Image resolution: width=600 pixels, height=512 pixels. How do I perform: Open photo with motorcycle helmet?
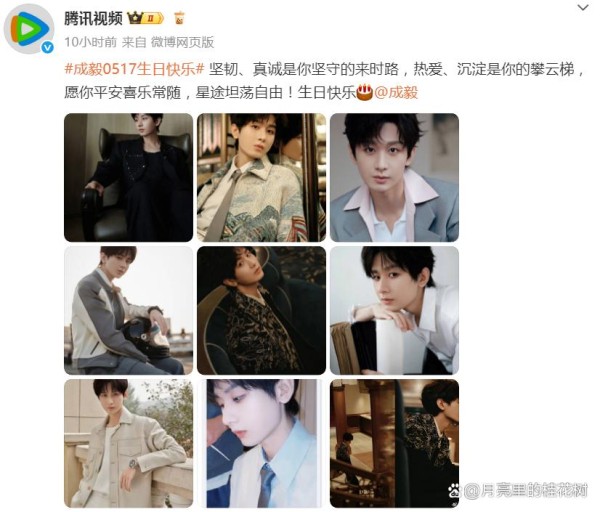(129, 310)
